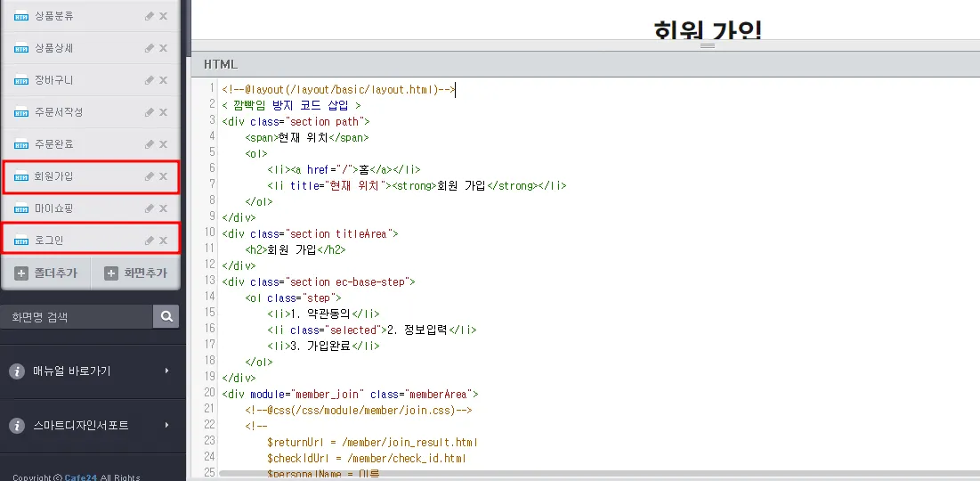This screenshot has width=980, height=481.
Task: Click the info icon beside 스마트디자인서포트
Action: pyautogui.click(x=17, y=426)
